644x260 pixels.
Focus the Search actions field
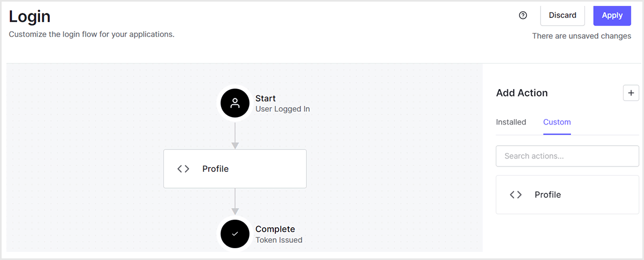pos(567,156)
